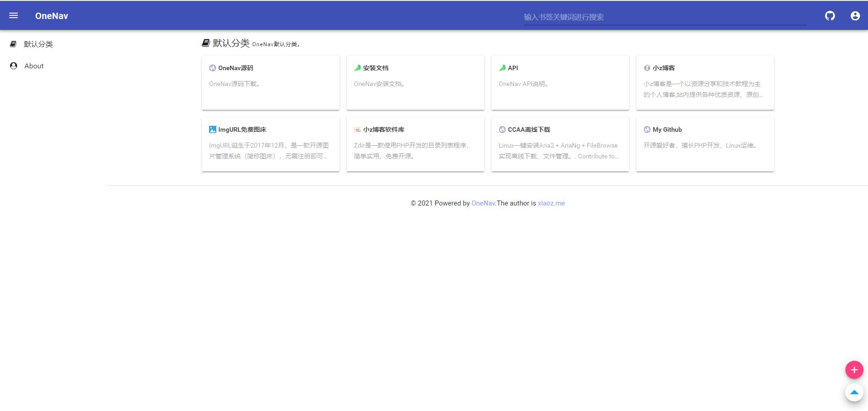This screenshot has width=868, height=411.
Task: Select 默认分类 in the sidebar
Action: 38,44
